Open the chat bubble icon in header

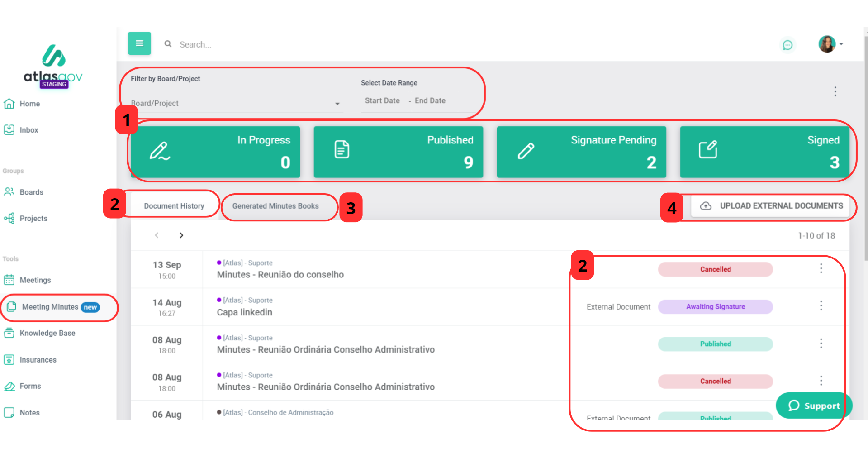point(787,45)
